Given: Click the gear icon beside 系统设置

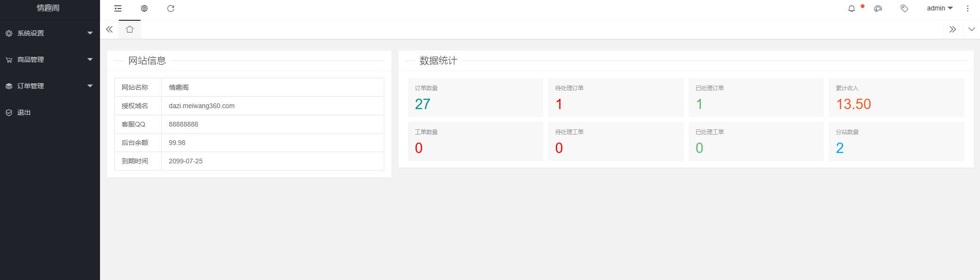Looking at the screenshot, I should (x=9, y=34).
